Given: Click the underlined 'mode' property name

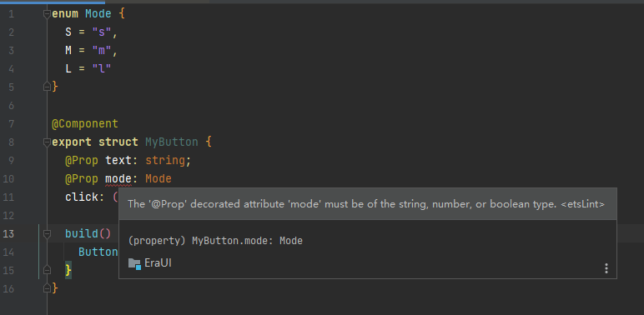Looking at the screenshot, I should [118, 179].
